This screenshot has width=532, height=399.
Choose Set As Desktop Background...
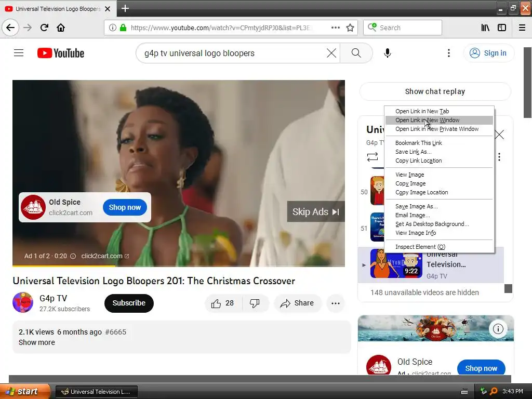pyautogui.click(x=439, y=223)
